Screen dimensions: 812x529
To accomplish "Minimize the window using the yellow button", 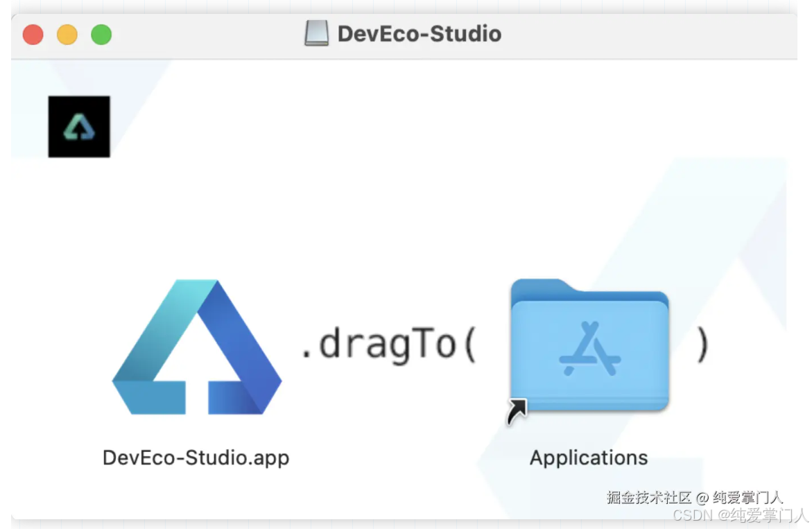I will pos(67,35).
